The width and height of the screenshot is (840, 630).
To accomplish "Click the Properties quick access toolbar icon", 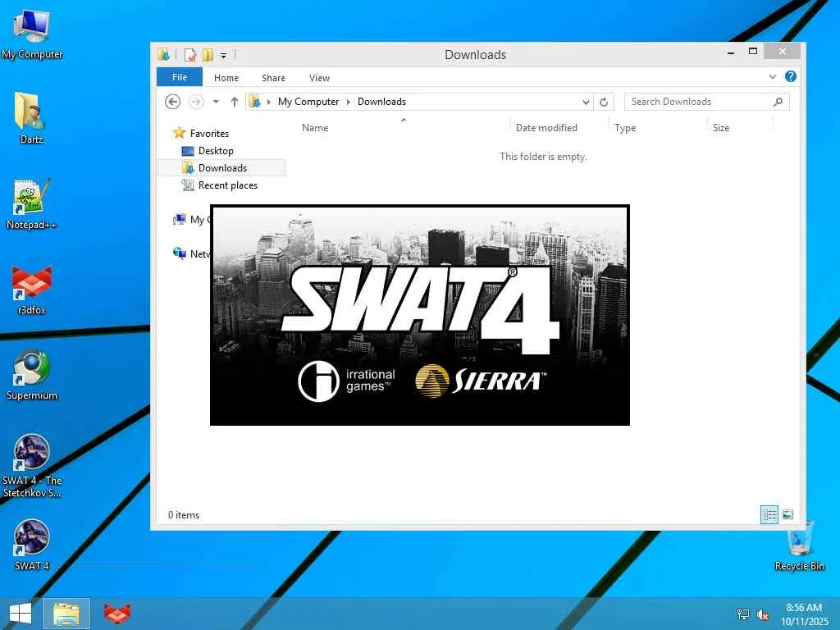I will 190,55.
